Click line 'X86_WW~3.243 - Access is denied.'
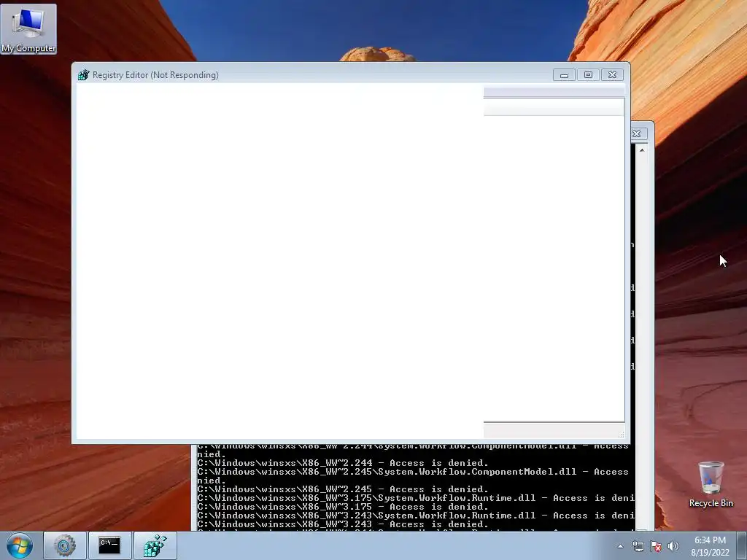 (x=343, y=524)
